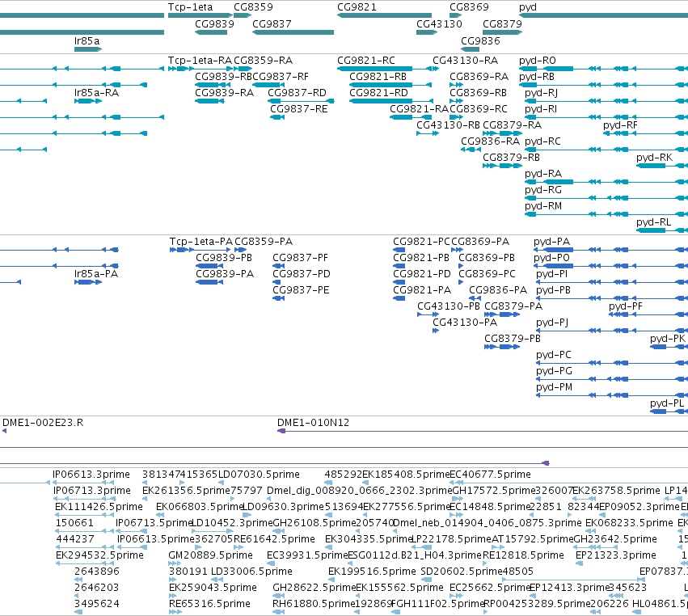Image resolution: width=688 pixels, height=616 pixels.
Task: Select the CG8379-RA transcript label
Action: [512, 125]
